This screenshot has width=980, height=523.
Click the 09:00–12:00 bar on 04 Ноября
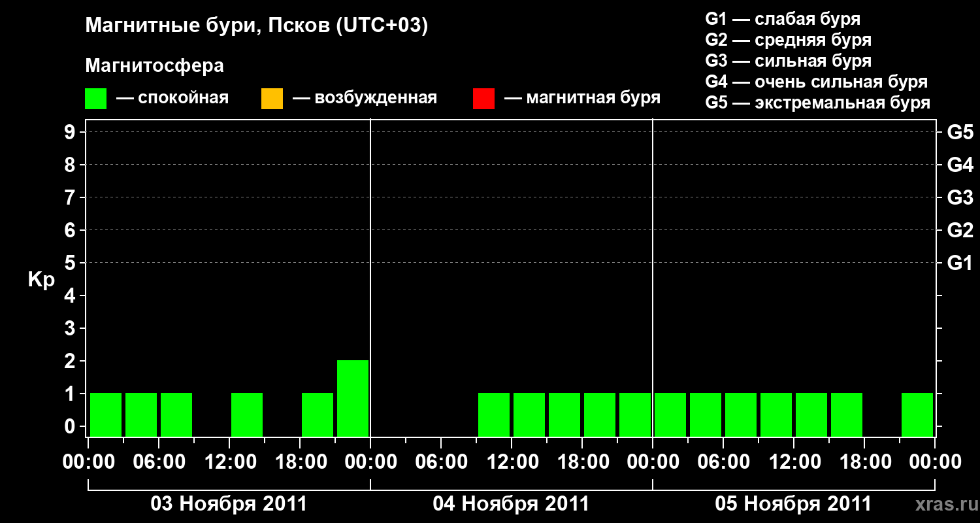coord(494,414)
